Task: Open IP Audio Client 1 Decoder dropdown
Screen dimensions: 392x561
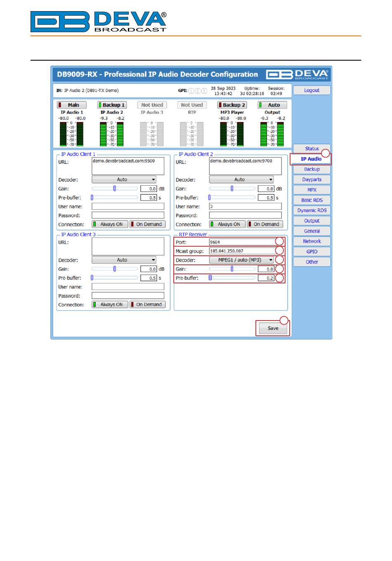Action: 124,180
